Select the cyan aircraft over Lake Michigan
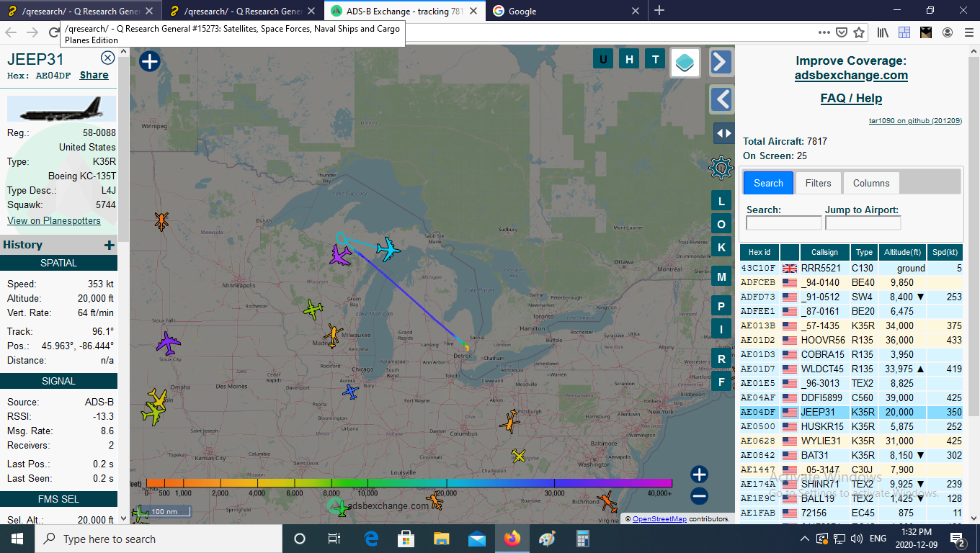Viewport: 980px width, 553px height. pyautogui.click(x=388, y=249)
